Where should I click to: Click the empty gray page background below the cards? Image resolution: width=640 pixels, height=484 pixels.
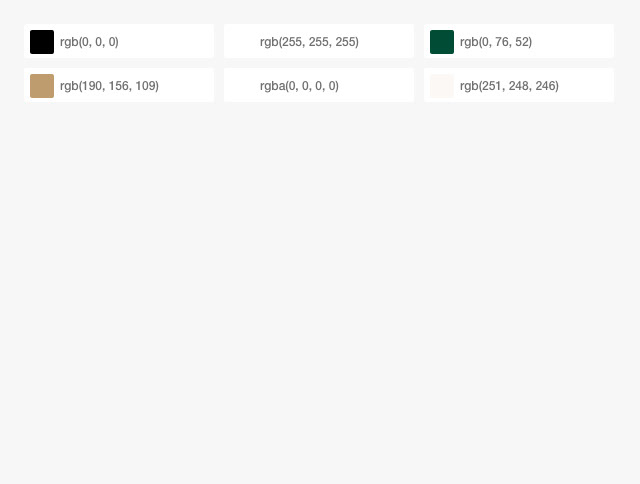click(x=320, y=286)
